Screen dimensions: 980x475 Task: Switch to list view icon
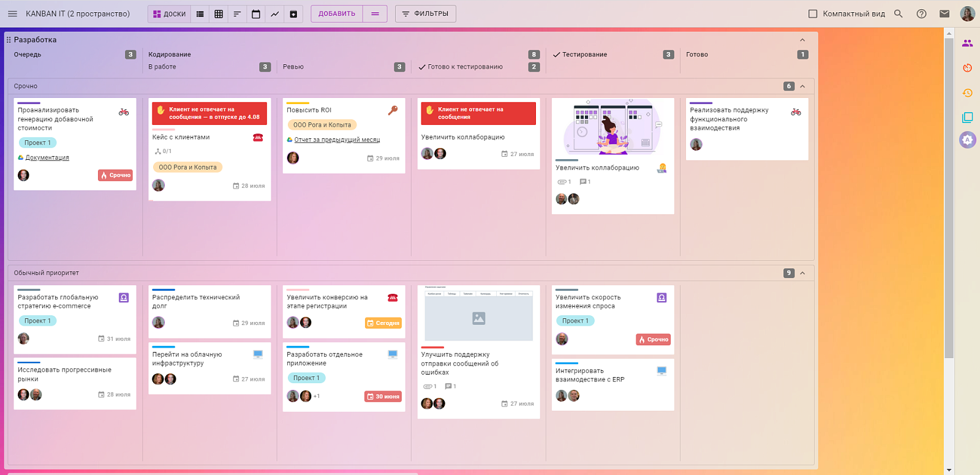click(x=200, y=13)
